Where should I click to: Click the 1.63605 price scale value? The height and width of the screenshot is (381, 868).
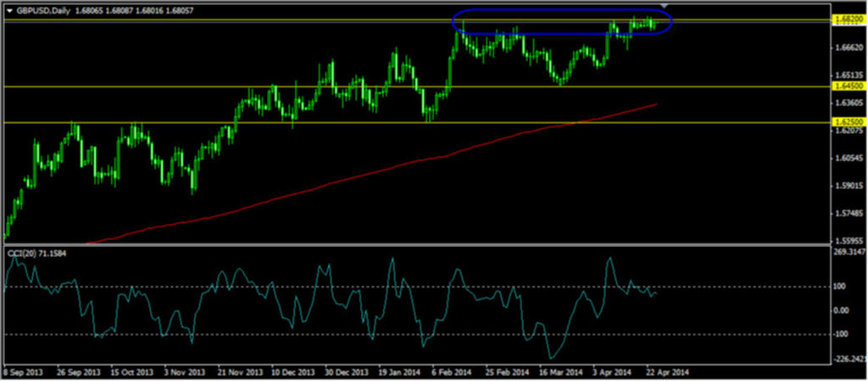tap(849, 103)
